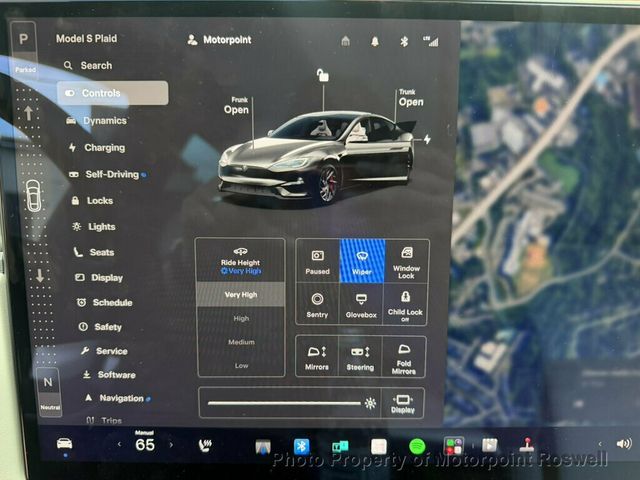Open the Theater app icon in dock
Image resolution: width=640 pixels, height=480 pixels.
click(x=489, y=445)
